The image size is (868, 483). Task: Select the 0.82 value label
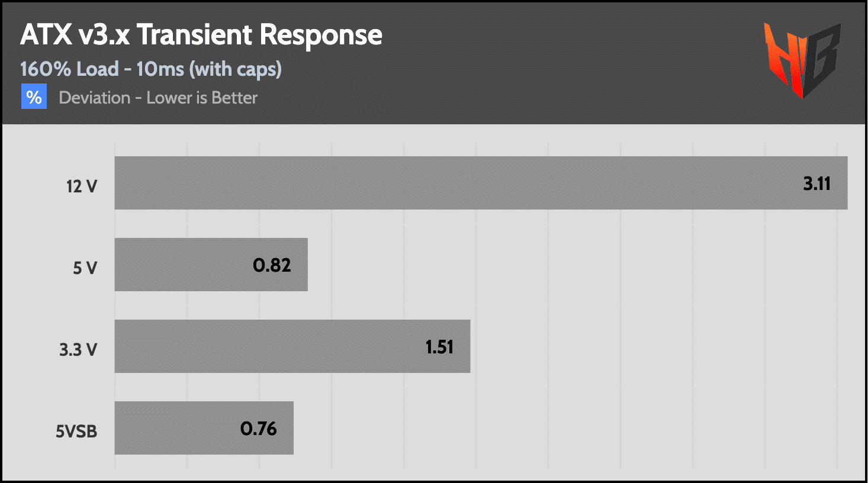(x=272, y=265)
